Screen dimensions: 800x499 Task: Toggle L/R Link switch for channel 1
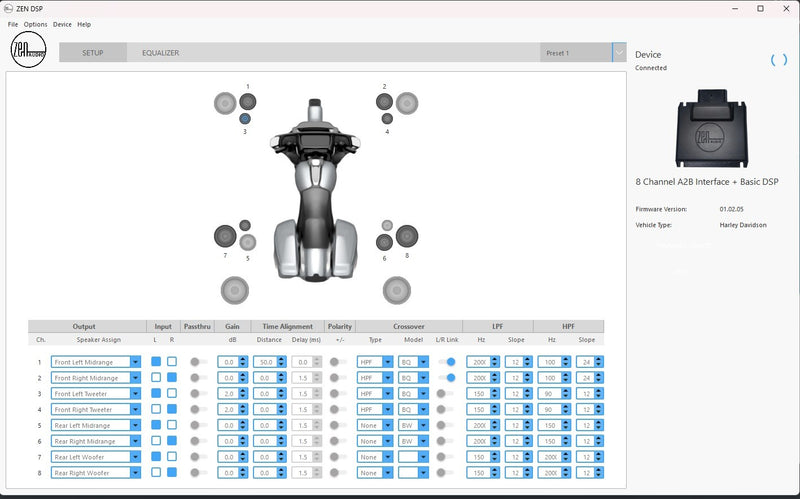(448, 362)
